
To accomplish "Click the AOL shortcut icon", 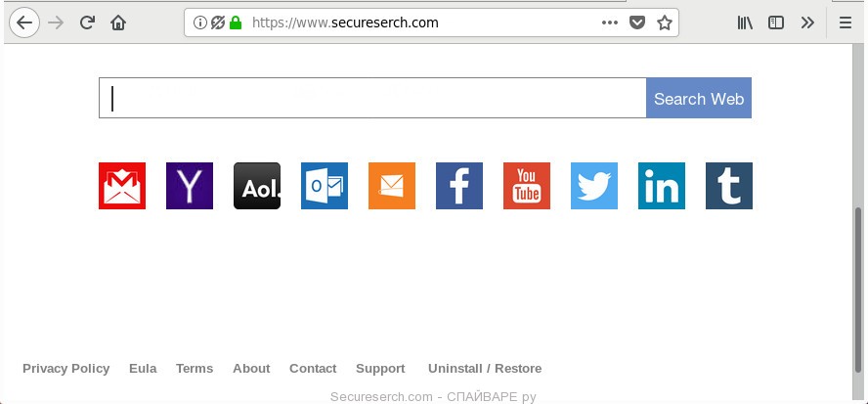I will (x=257, y=186).
